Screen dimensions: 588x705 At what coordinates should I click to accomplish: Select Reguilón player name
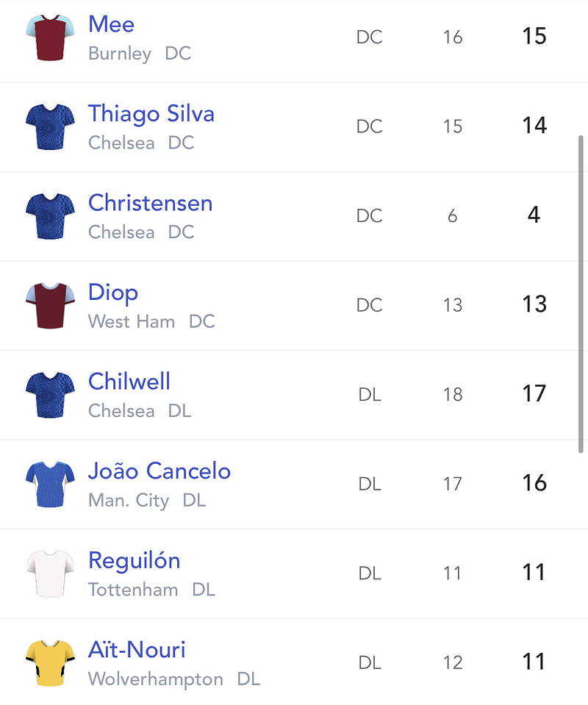click(x=134, y=561)
